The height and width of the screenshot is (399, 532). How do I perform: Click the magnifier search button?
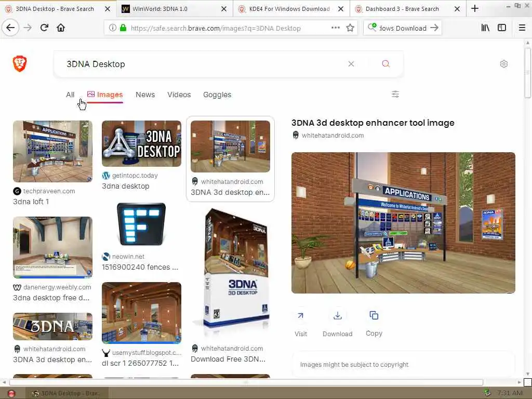[x=386, y=64]
